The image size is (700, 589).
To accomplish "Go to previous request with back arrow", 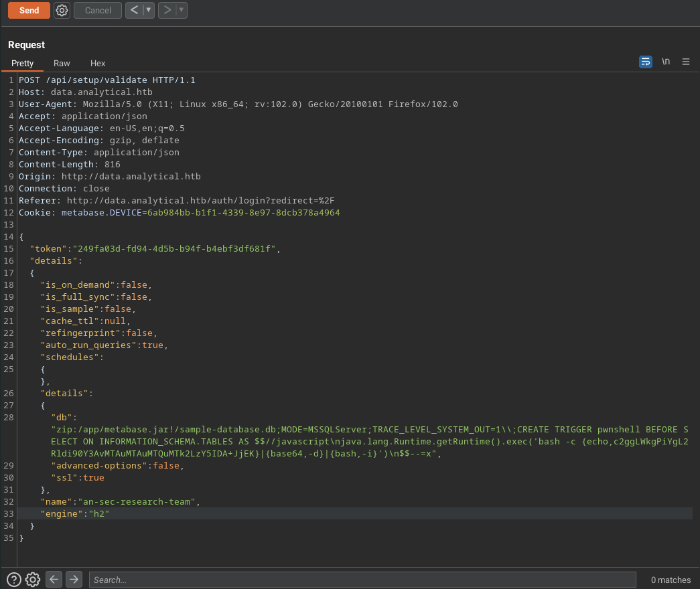I will (134, 10).
